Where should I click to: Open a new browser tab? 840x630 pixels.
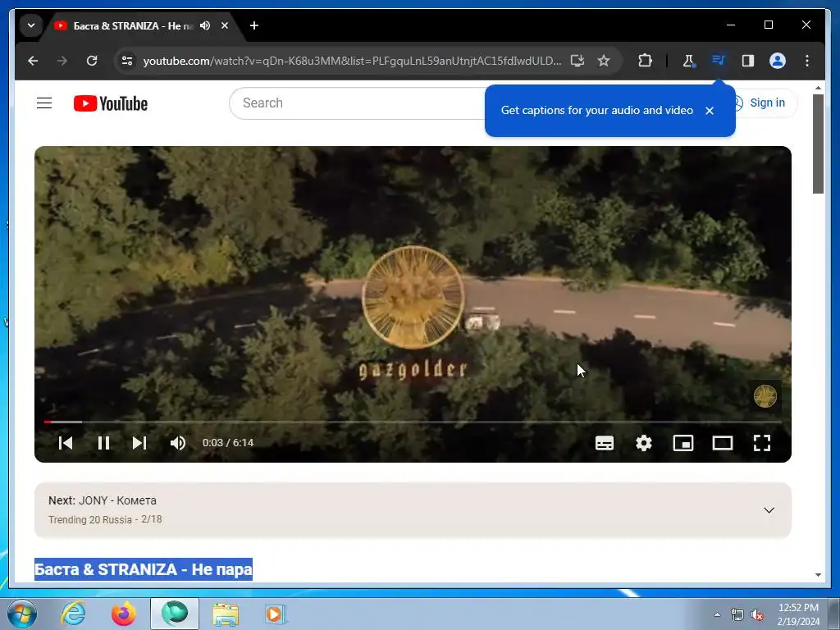pos(254,25)
